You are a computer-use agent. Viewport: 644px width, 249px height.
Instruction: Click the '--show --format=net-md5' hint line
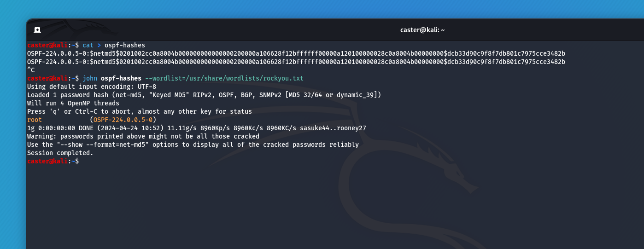coord(193,145)
